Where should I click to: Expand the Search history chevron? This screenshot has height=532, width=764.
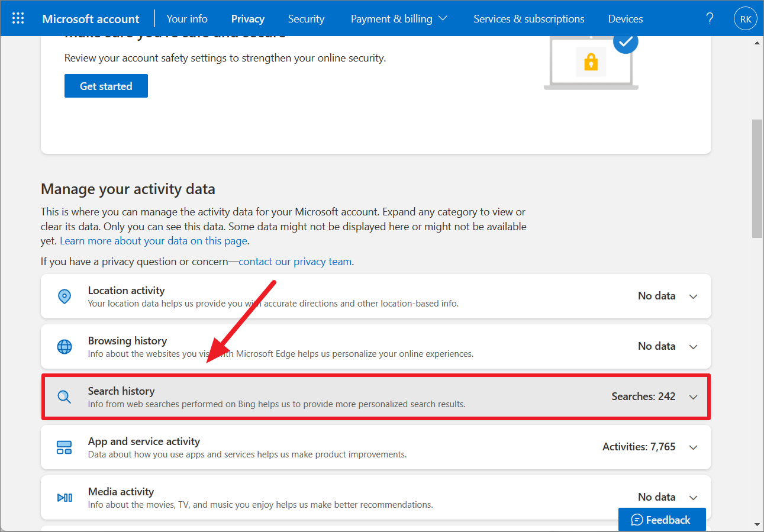[x=694, y=397]
